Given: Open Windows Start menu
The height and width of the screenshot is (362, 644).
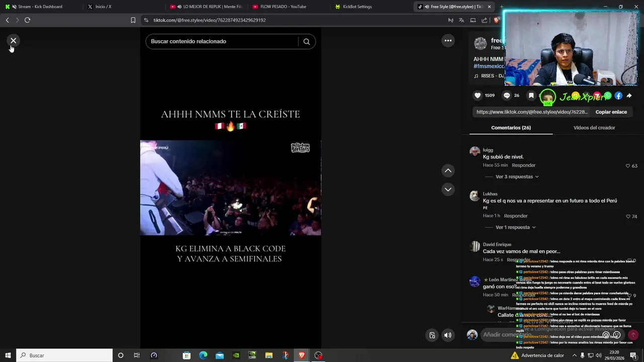Looking at the screenshot, I should pos(8,355).
